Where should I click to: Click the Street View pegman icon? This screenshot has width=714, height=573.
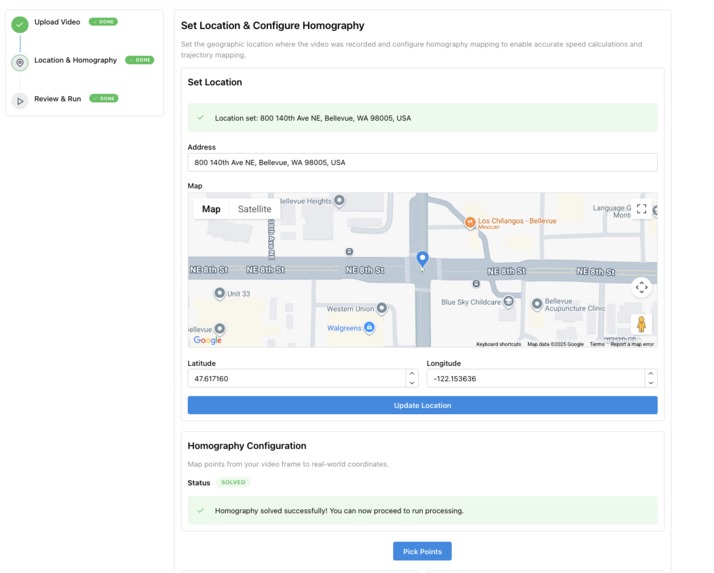tap(641, 324)
